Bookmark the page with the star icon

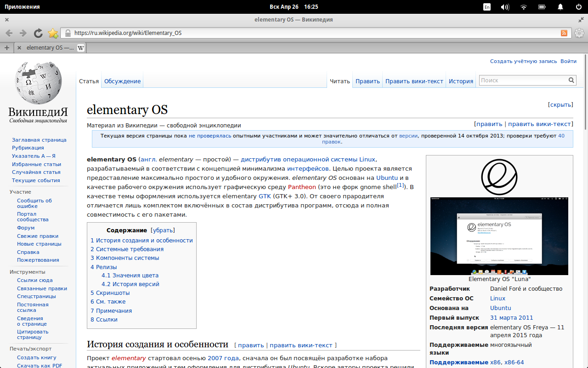coord(53,33)
